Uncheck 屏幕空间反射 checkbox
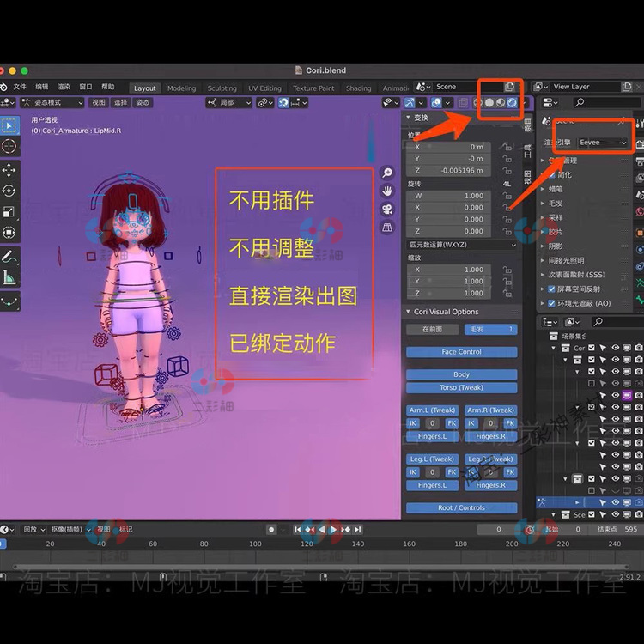 coord(551,289)
